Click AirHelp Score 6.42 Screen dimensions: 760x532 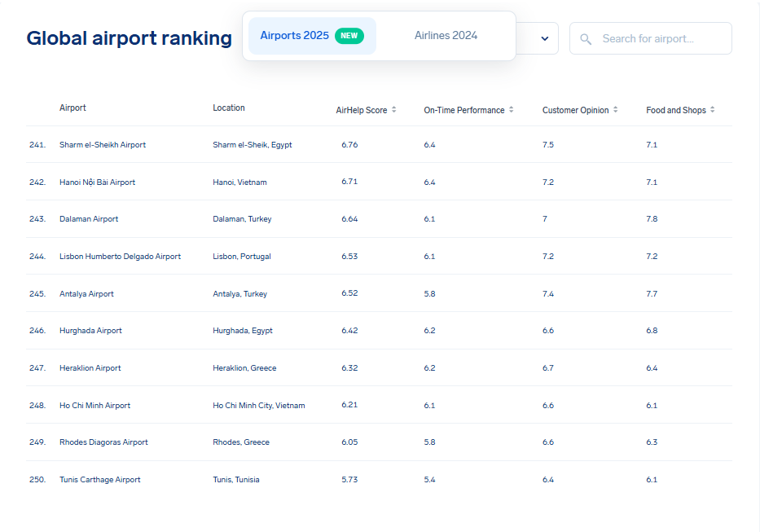click(349, 330)
